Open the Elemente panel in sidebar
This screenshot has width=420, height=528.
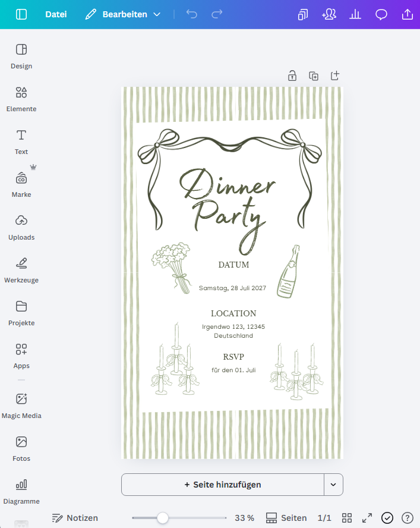click(21, 99)
